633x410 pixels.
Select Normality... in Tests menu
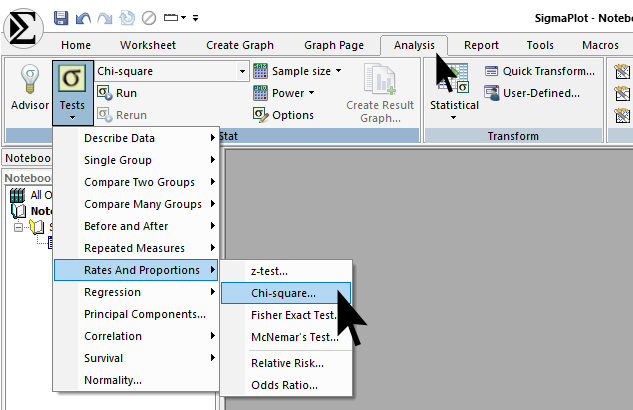coord(113,380)
